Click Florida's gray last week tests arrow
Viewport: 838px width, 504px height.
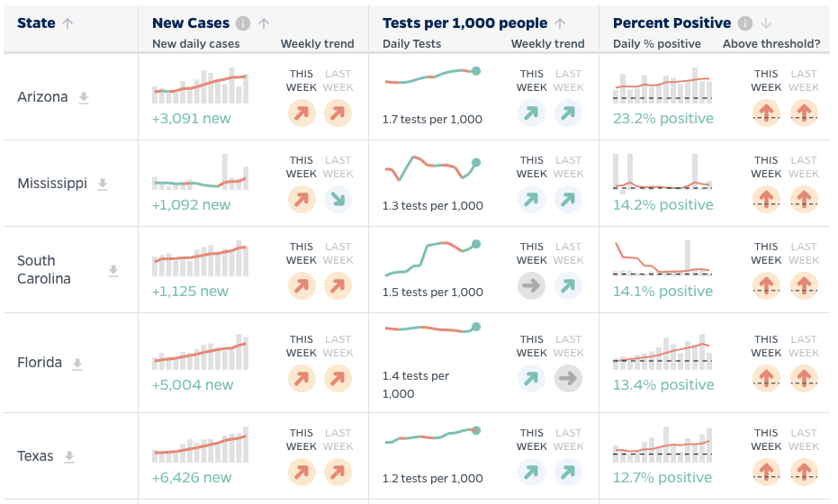click(569, 379)
